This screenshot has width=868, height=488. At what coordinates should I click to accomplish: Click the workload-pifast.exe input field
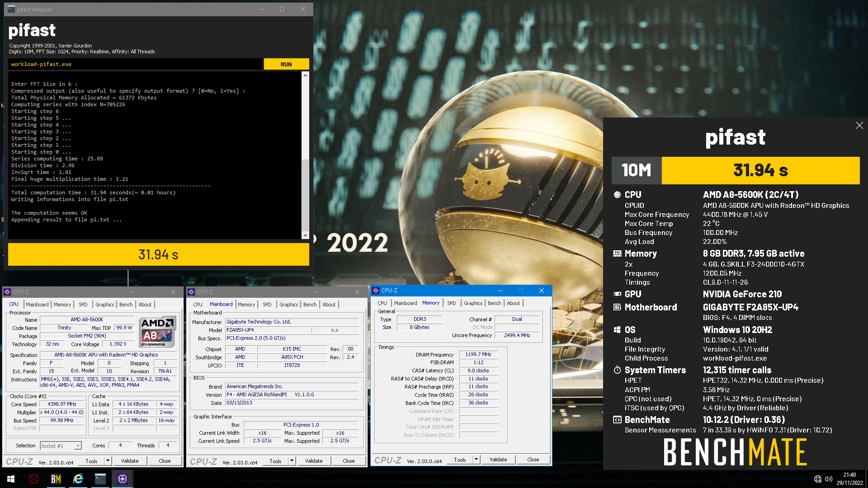point(135,64)
